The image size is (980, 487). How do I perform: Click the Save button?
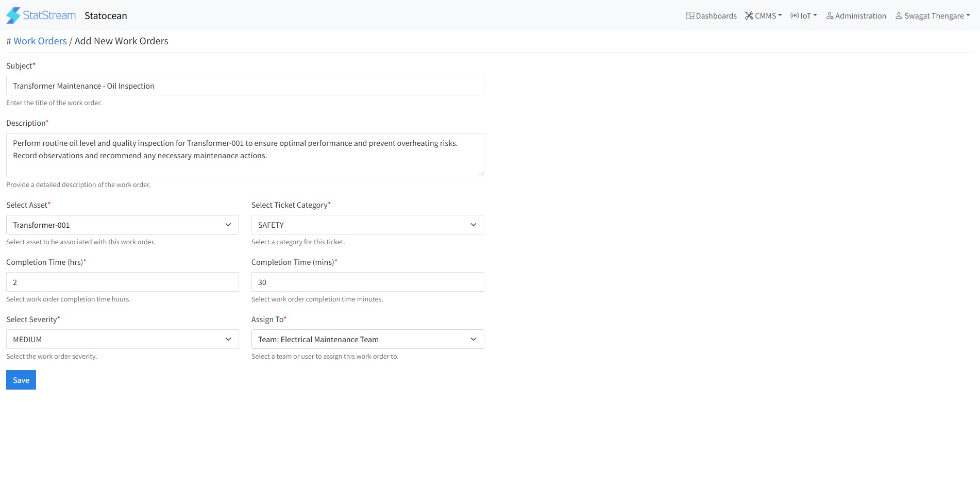click(x=21, y=380)
